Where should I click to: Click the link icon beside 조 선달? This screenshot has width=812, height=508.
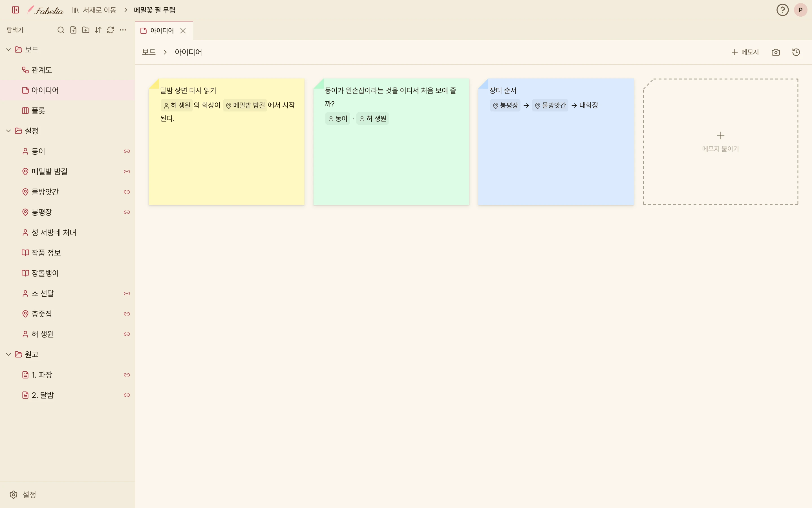[x=127, y=293]
